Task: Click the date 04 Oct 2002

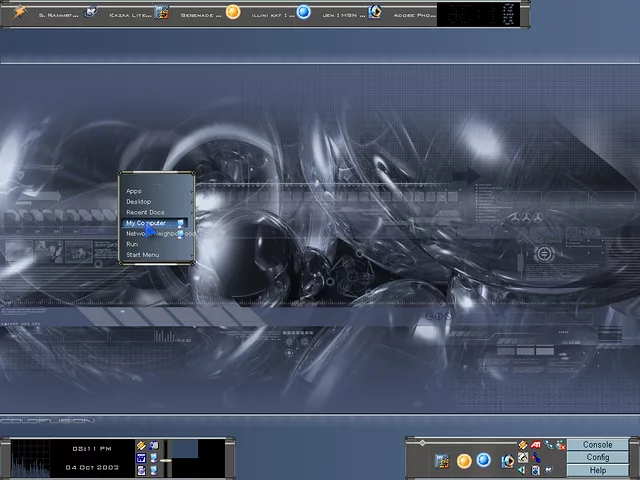Action: [92, 467]
